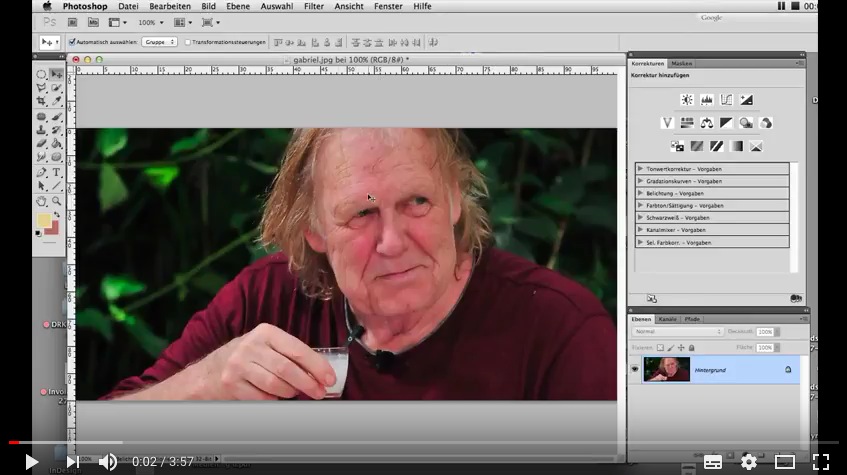This screenshot has width=847, height=475.
Task: Select the Eraser tool
Action: pyautogui.click(x=42, y=144)
